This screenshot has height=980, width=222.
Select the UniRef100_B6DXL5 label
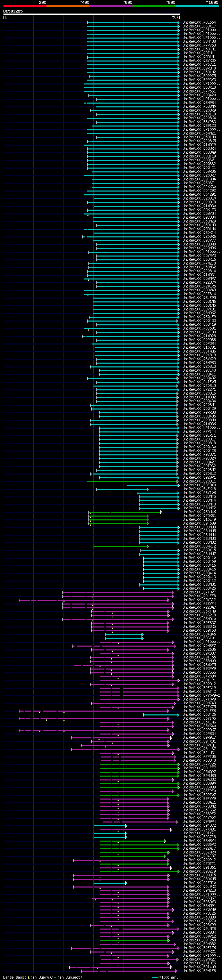coord(199,550)
